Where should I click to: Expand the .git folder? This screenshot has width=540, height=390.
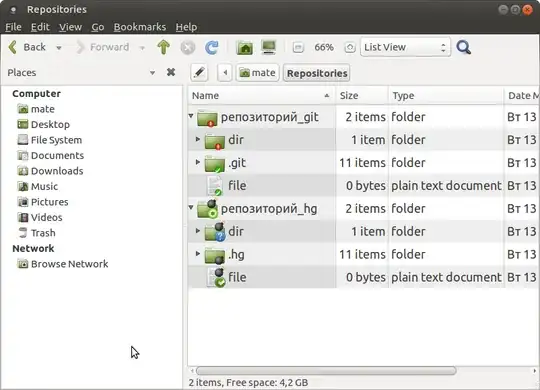pyautogui.click(x=198, y=162)
